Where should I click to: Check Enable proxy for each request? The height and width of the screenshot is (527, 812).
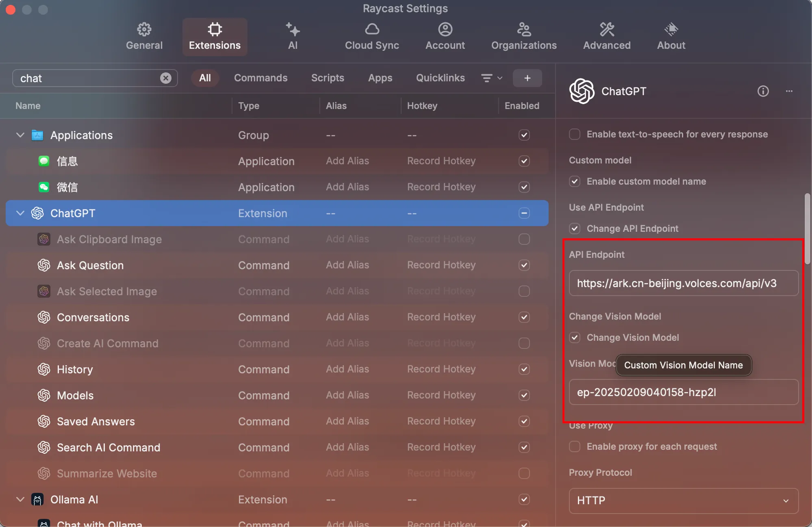(x=575, y=446)
